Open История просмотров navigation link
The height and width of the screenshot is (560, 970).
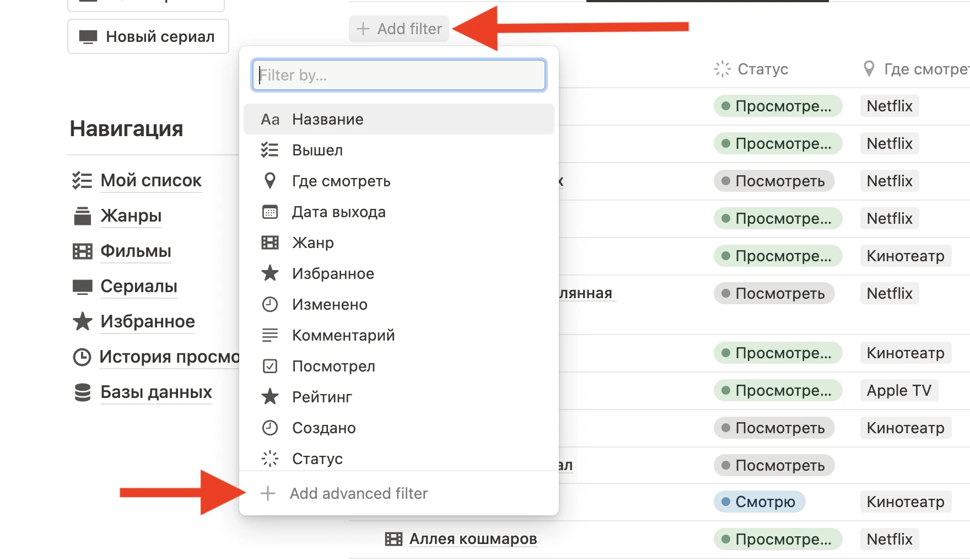(169, 357)
